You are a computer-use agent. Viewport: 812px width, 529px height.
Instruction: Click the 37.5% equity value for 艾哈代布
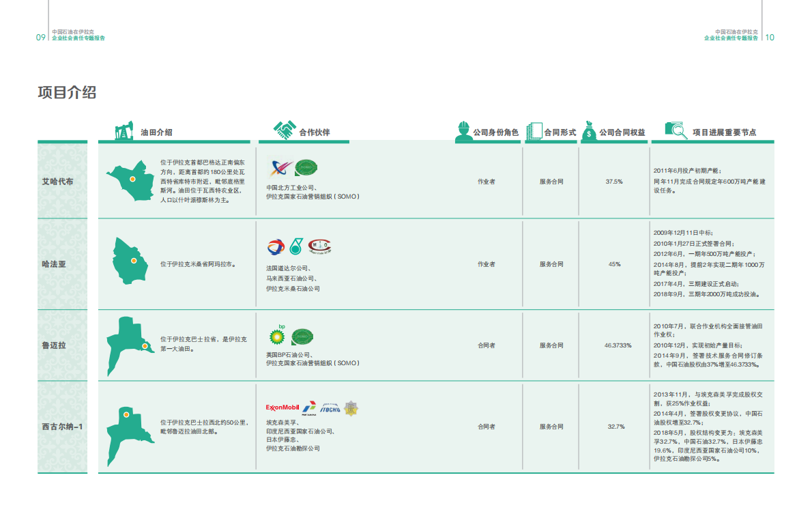tap(614, 182)
